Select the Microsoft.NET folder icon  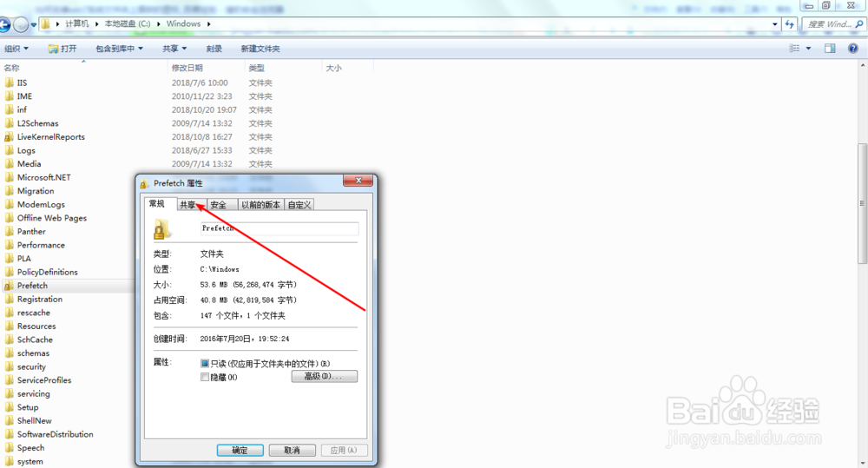tap(9, 177)
